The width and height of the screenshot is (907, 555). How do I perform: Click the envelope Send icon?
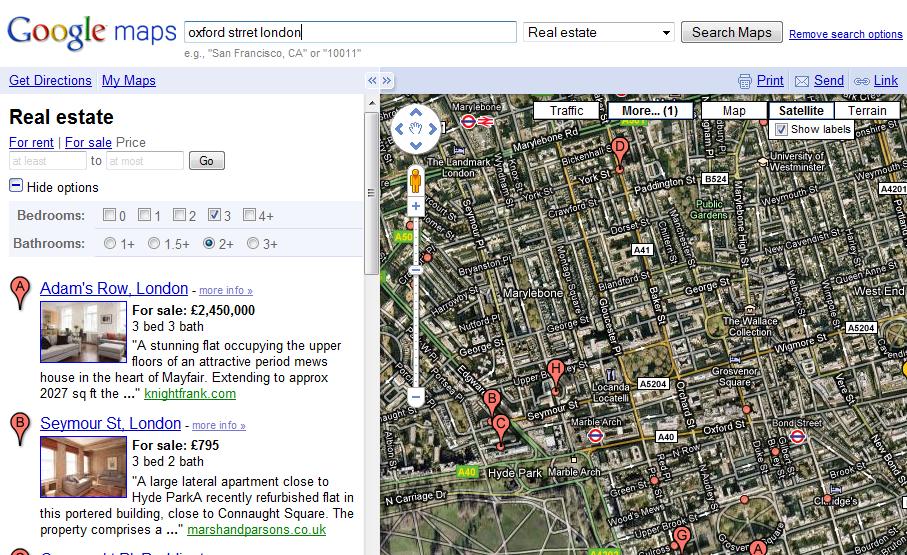point(802,81)
